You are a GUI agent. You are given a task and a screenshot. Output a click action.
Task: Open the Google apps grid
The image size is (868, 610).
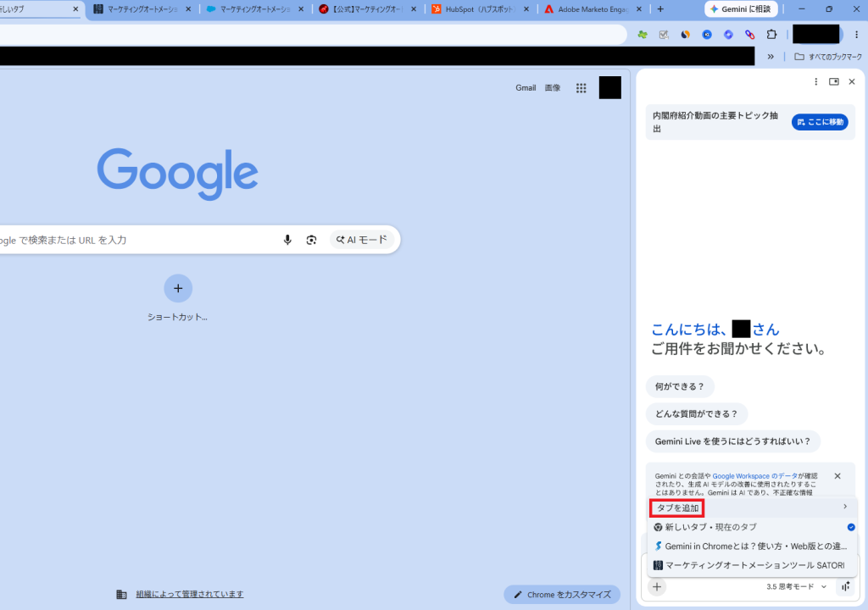[x=581, y=88]
